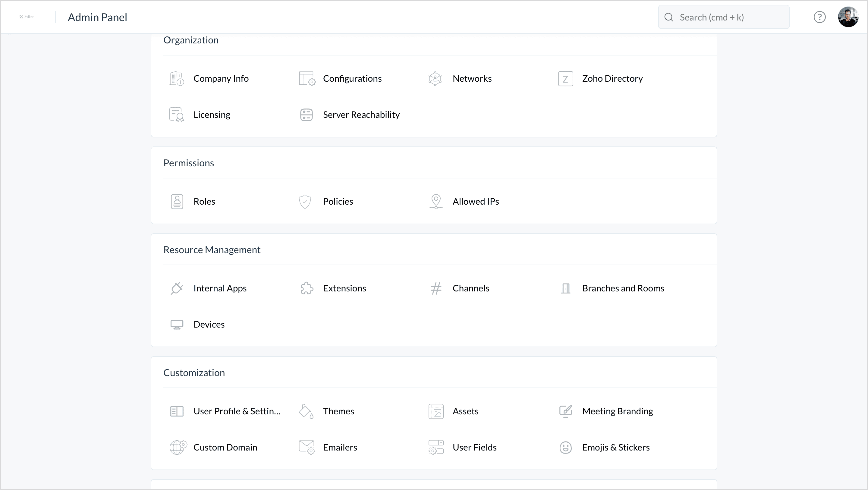This screenshot has height=490, width=868.
Task: Click the Admin Panel title
Action: pyautogui.click(x=97, y=17)
